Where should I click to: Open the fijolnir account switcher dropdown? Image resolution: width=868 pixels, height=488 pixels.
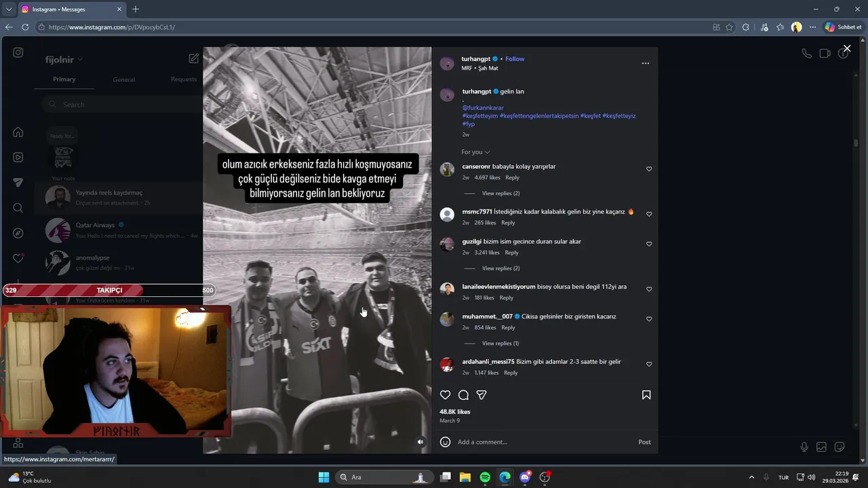point(64,60)
